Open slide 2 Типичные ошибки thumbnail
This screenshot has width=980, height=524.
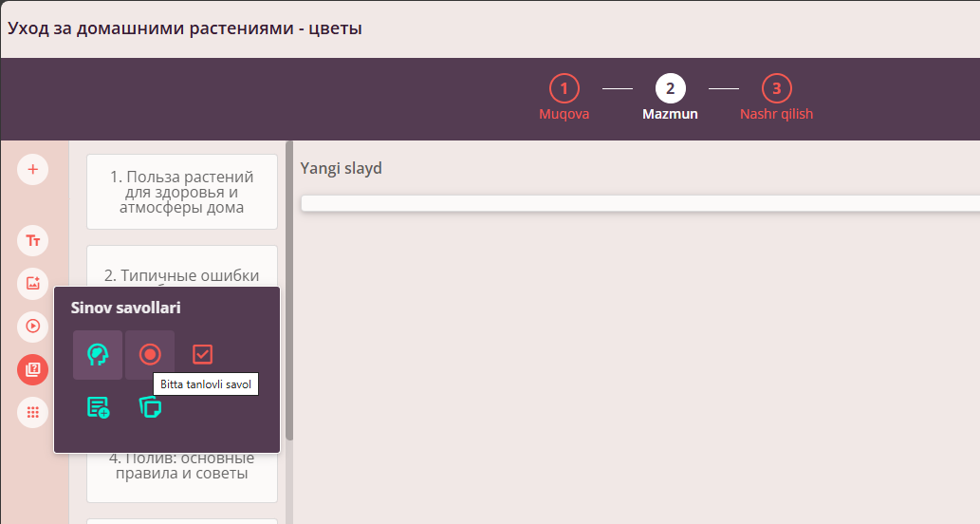pos(182,267)
